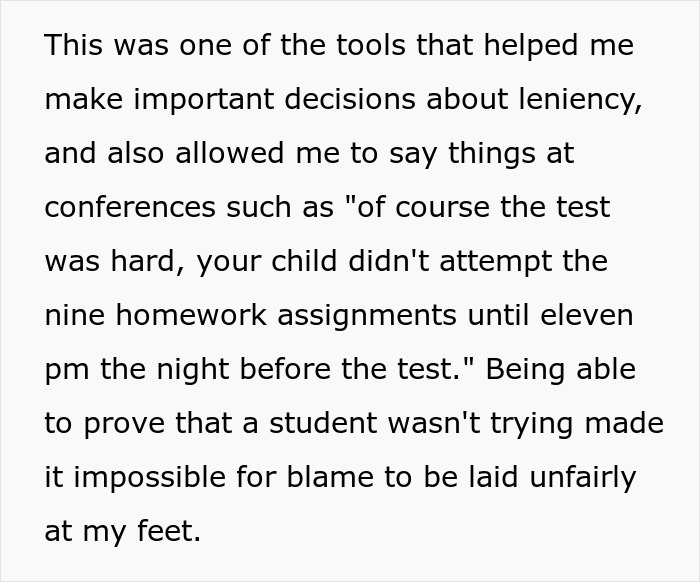Click the word "homework" in the text
Viewport: 700px width, 582px height.
pos(191,315)
